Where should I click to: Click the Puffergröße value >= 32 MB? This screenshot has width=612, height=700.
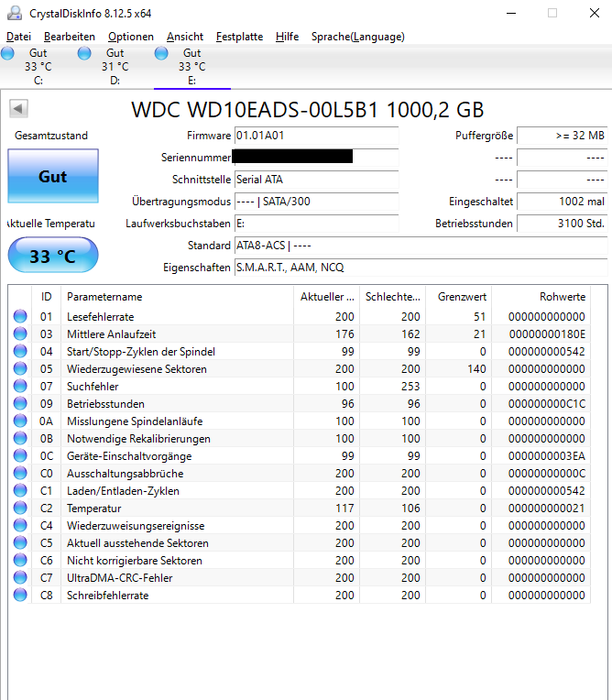pos(562,136)
